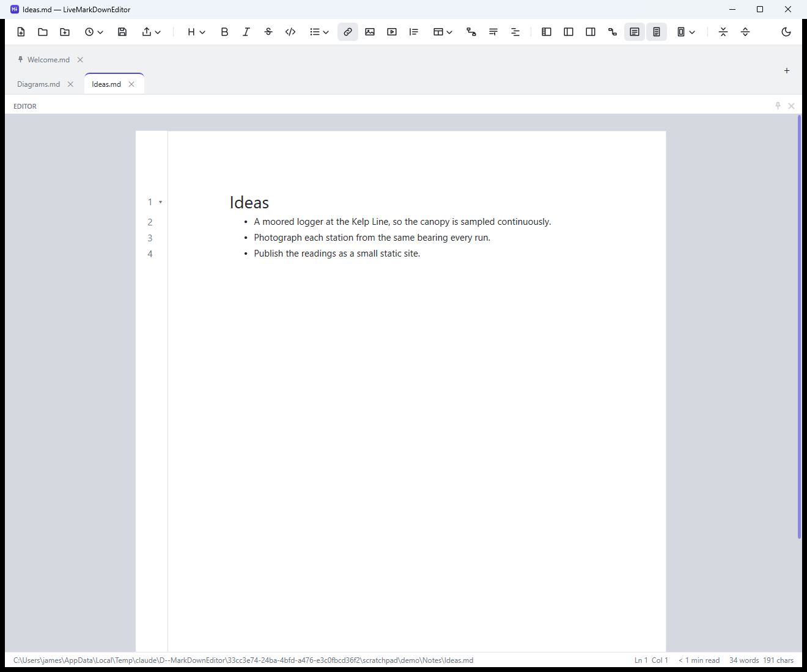Select the Ideas.md tab
This screenshot has width=807, height=672.
tap(106, 84)
